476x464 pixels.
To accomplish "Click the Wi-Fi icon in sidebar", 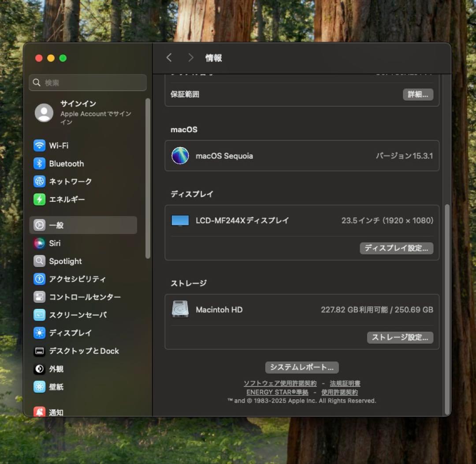I will 40,145.
